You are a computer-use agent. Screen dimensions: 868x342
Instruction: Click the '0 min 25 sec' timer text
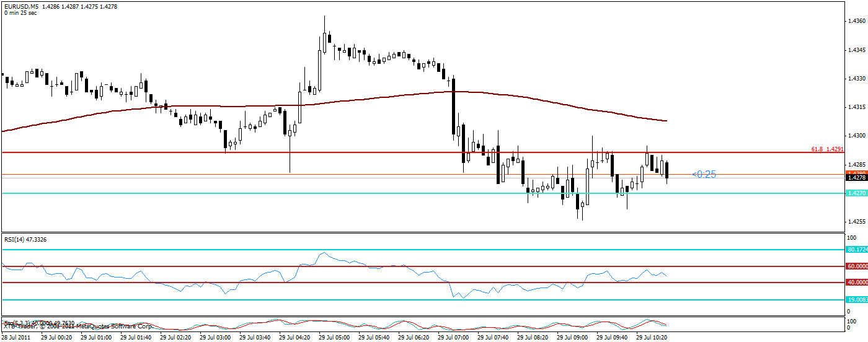click(20, 13)
